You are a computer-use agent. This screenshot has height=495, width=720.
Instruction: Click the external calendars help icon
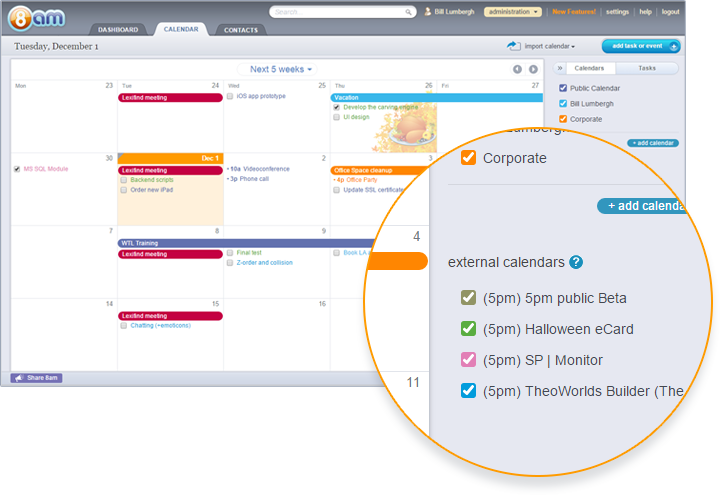coord(576,263)
